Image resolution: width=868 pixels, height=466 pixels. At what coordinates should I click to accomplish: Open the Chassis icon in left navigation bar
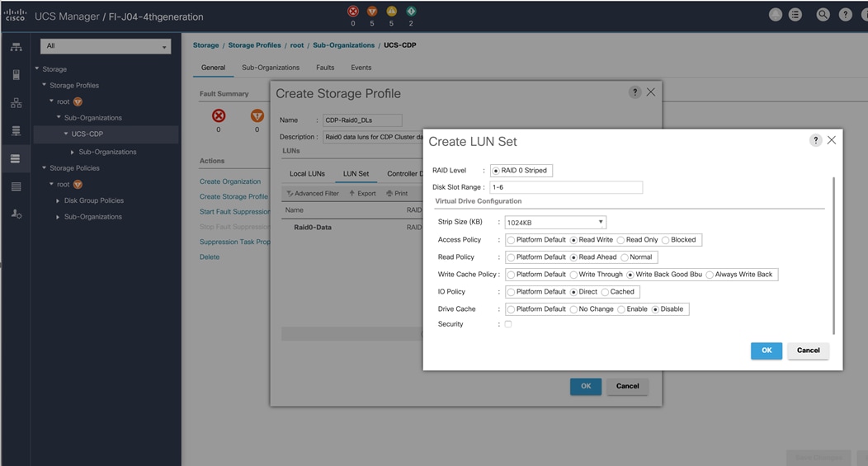tap(16, 186)
